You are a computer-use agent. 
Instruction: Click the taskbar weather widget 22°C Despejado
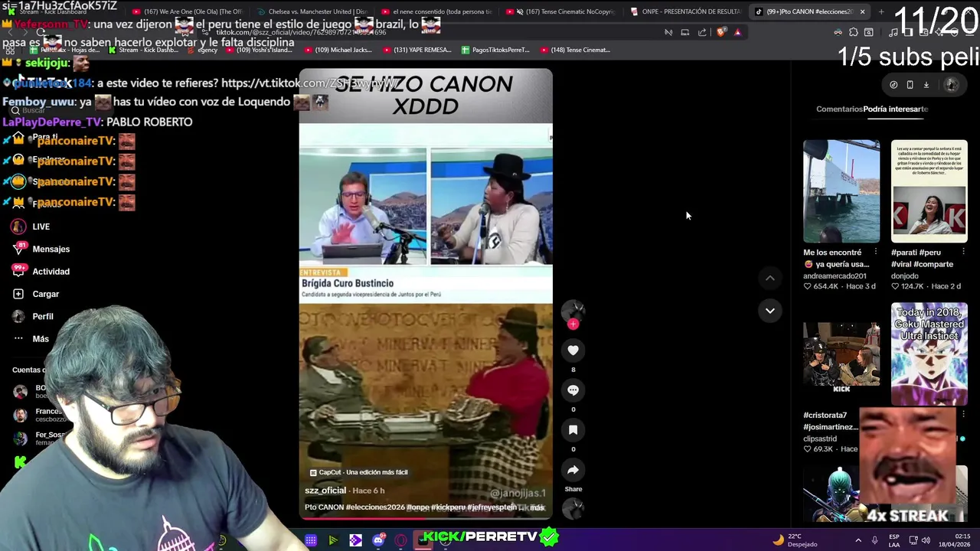(x=795, y=540)
